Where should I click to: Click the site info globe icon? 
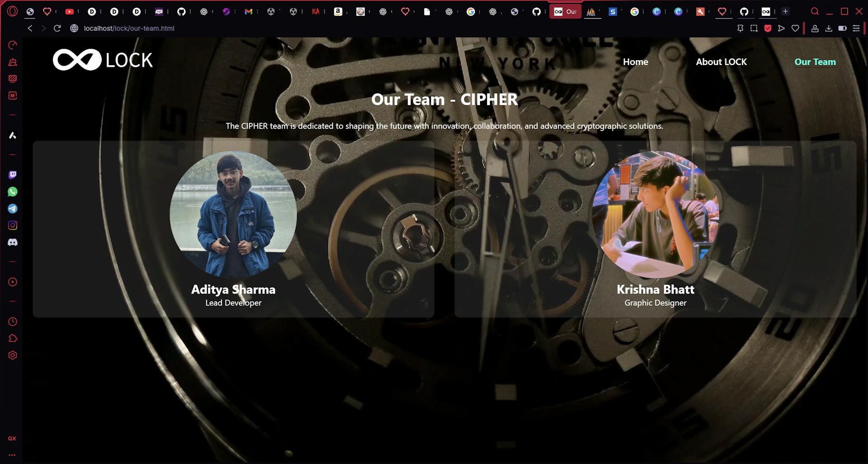[74, 28]
